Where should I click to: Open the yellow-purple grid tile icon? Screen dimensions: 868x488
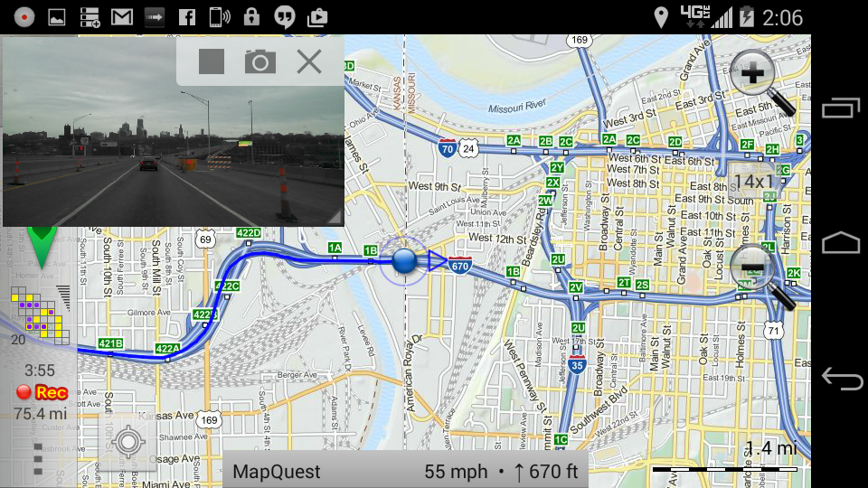[41, 314]
